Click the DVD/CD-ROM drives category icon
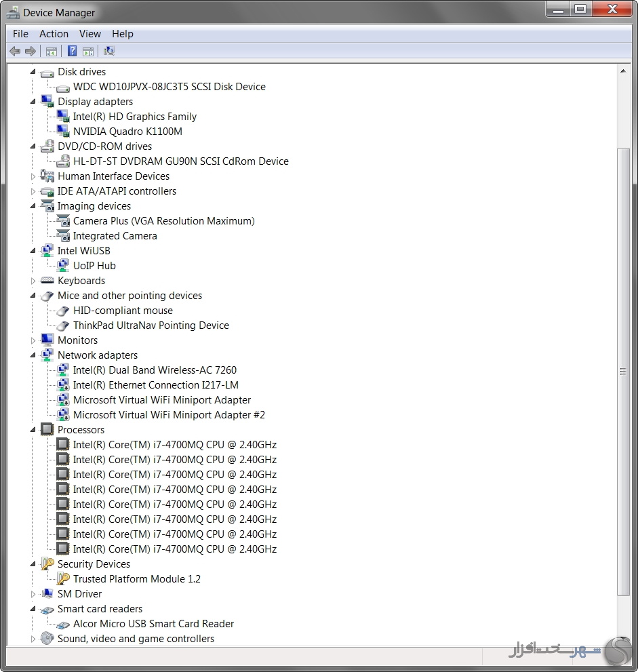The height and width of the screenshot is (672, 638). [x=47, y=146]
